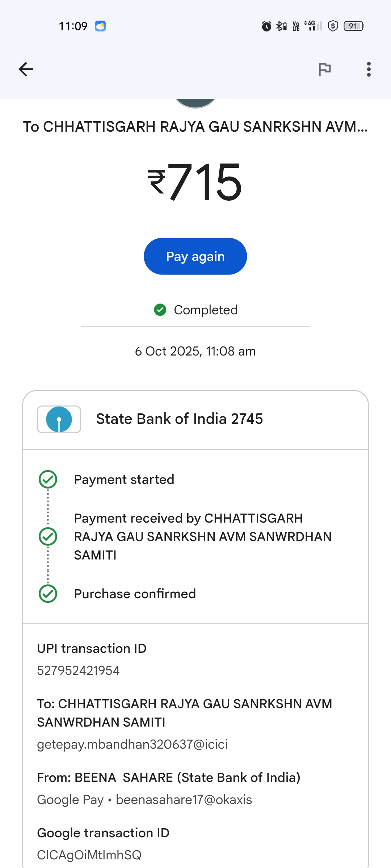The width and height of the screenshot is (391, 868).
Task: Tap UPI transaction ID 527952421954
Action: point(78,671)
